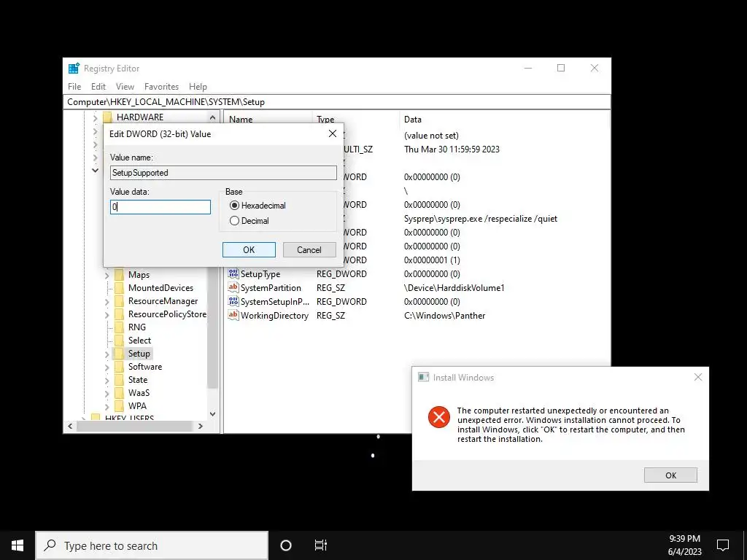
Task: Close the Edit DWORD dialog
Action: (333, 134)
